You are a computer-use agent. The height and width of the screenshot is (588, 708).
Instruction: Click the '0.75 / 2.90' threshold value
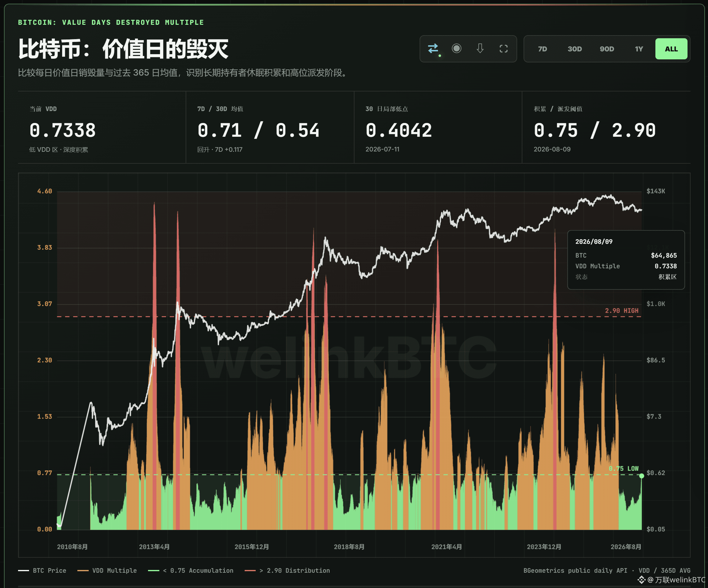(x=595, y=130)
